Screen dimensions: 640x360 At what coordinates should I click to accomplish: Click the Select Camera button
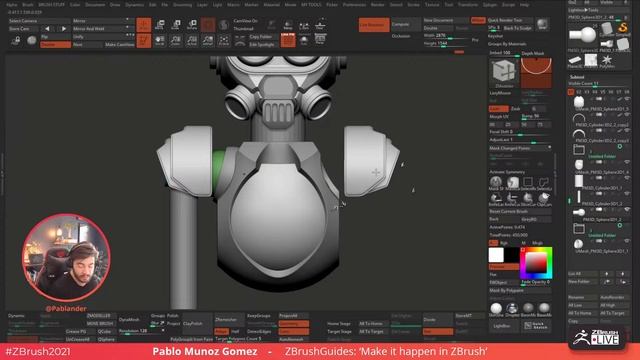[x=39, y=21]
